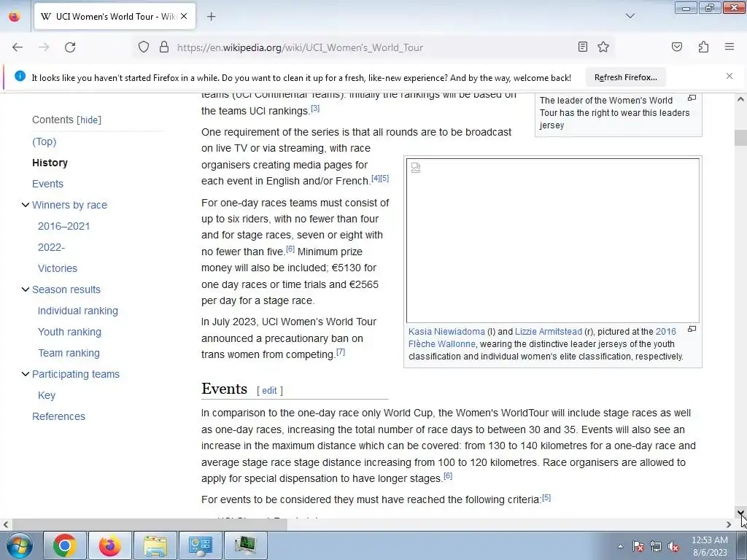Click the Refresh Firefox button
This screenshot has width=747, height=560.
625,77
